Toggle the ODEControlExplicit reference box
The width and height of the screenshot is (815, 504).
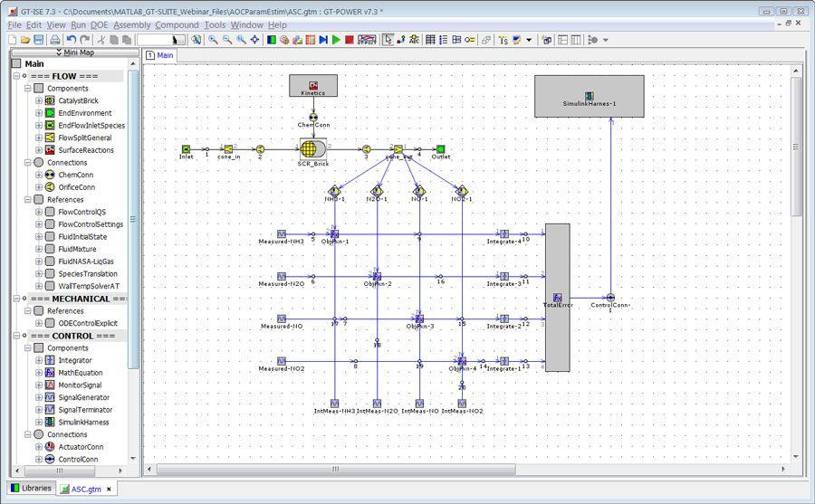pos(50,323)
